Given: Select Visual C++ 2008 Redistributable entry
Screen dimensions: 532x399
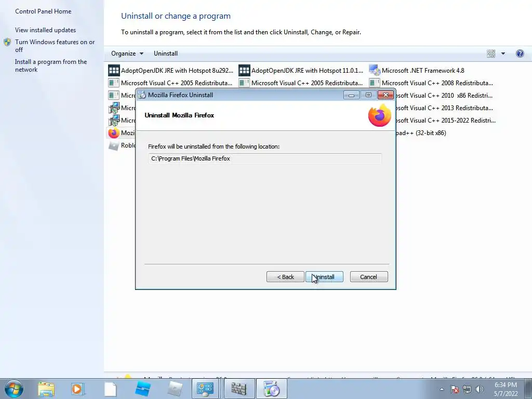Looking at the screenshot, I should click(432, 83).
